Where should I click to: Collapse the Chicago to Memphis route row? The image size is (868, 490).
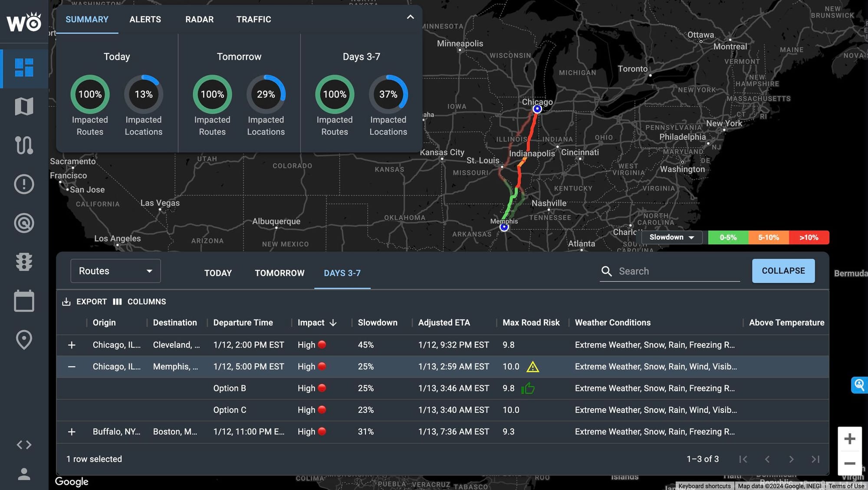[72, 367]
